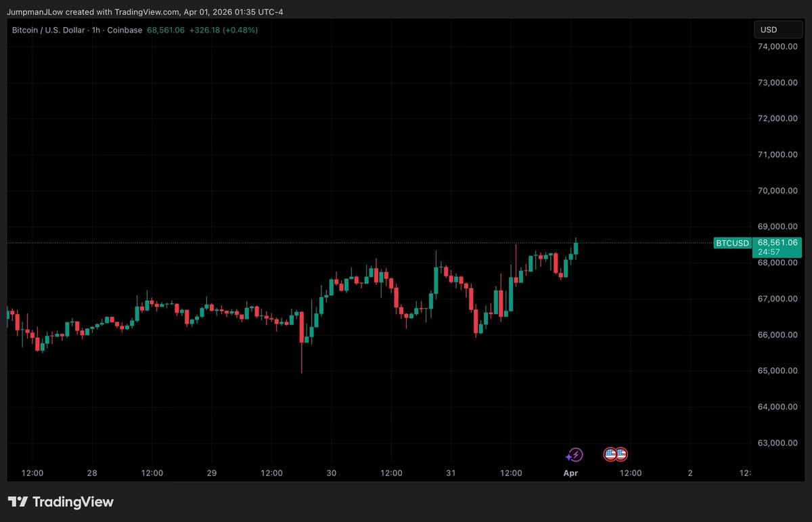Click the TradingView wordmark text
The width and height of the screenshot is (812, 522).
(x=73, y=502)
